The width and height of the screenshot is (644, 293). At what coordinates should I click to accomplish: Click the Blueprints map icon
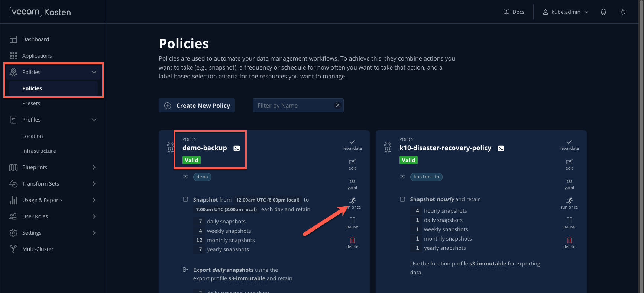pos(13,167)
